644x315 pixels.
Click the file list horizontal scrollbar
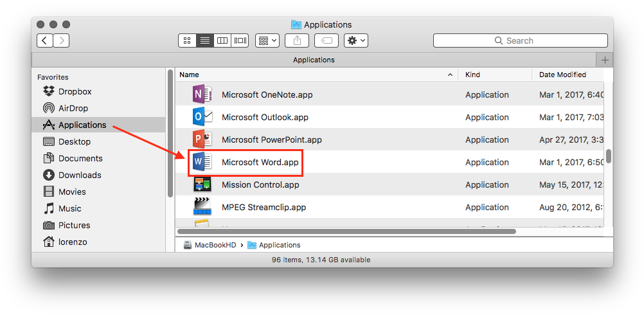(x=346, y=231)
